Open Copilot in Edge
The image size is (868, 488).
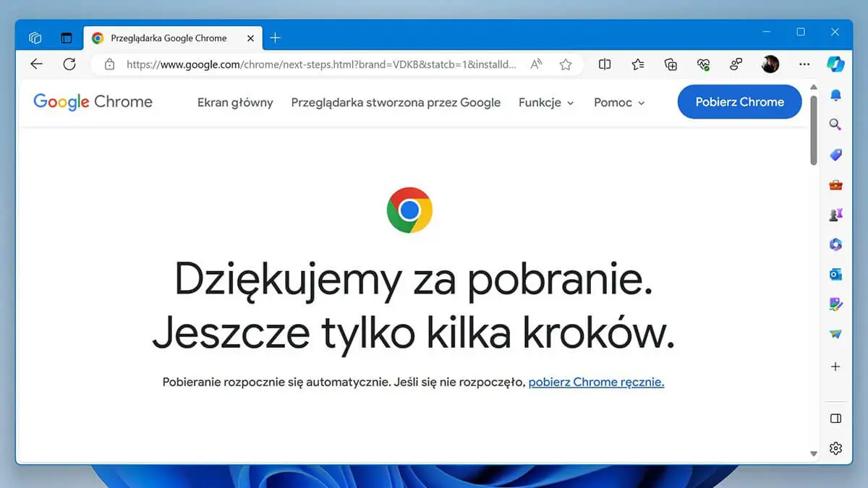click(x=835, y=64)
